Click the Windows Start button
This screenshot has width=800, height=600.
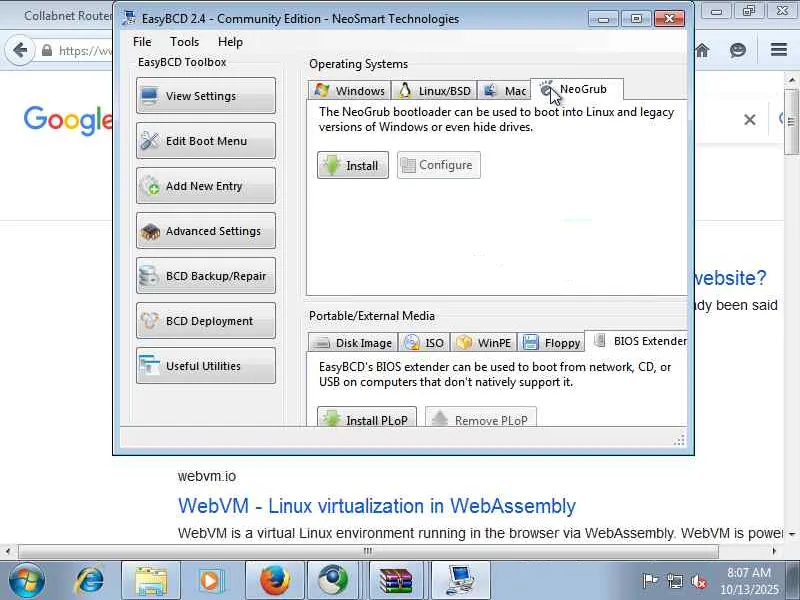(26, 581)
